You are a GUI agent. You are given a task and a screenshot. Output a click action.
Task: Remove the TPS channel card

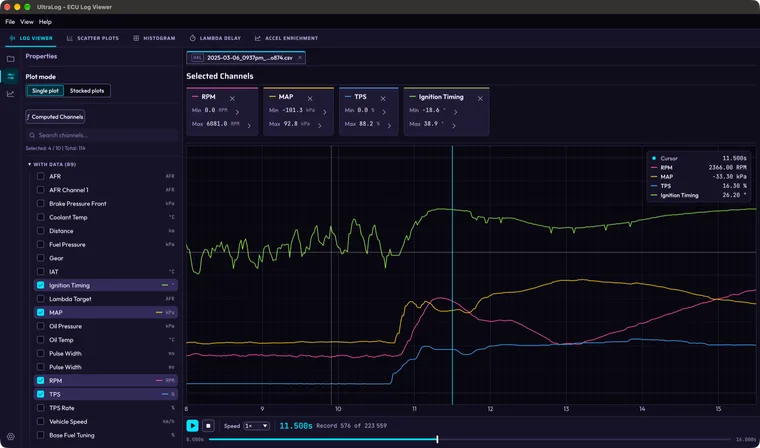click(x=383, y=98)
